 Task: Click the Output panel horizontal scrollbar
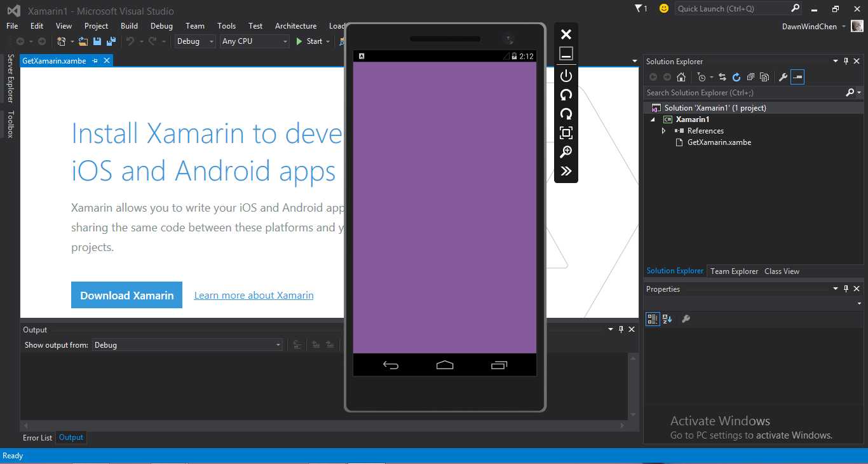[x=324, y=425]
